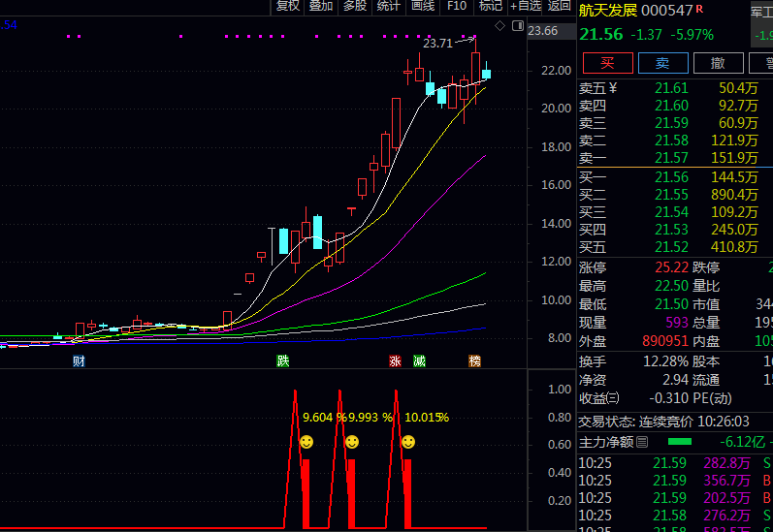The image size is (773, 532).
Task: Click the red 涨 marker icon
Action: click(395, 361)
